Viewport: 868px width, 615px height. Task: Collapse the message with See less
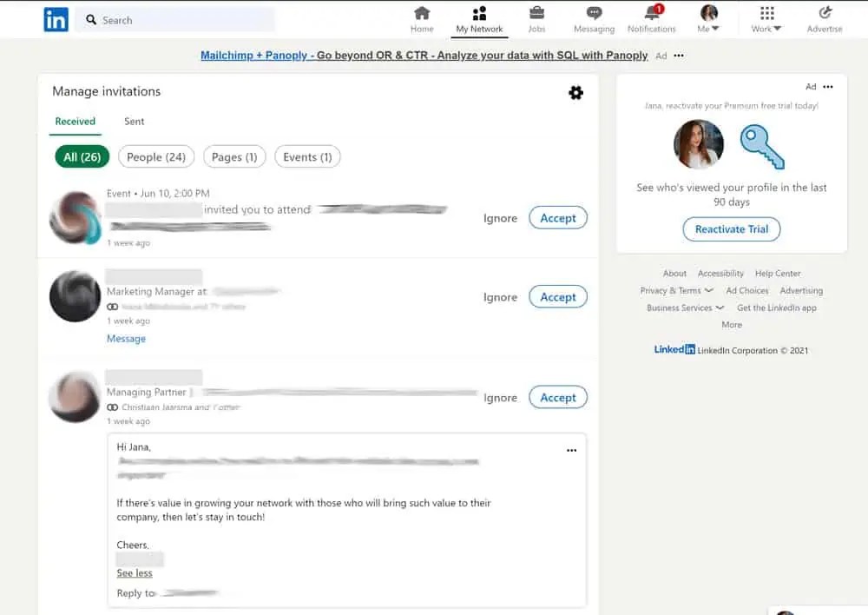[x=135, y=573]
